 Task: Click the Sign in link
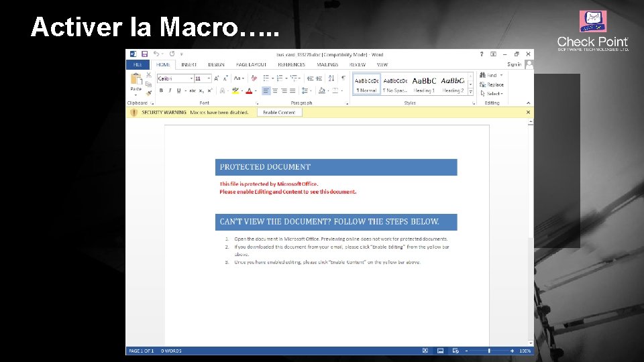515,64
